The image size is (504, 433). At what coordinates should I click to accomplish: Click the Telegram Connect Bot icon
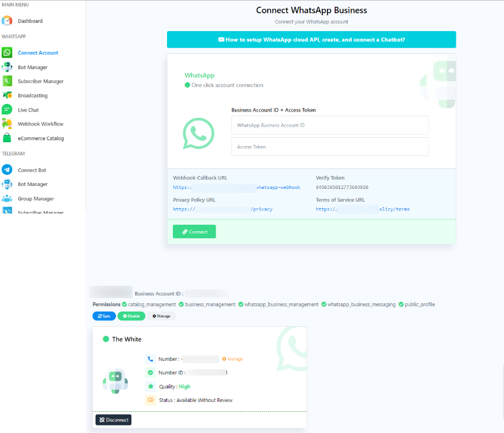click(7, 170)
